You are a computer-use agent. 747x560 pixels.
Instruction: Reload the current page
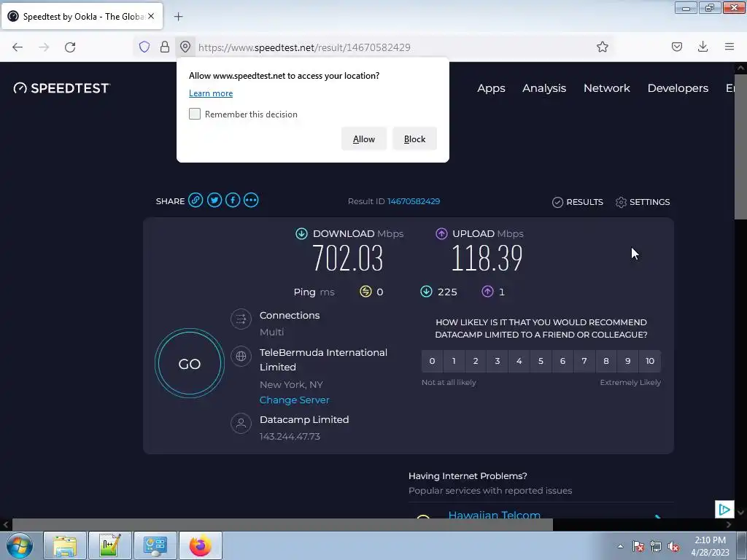(70, 47)
